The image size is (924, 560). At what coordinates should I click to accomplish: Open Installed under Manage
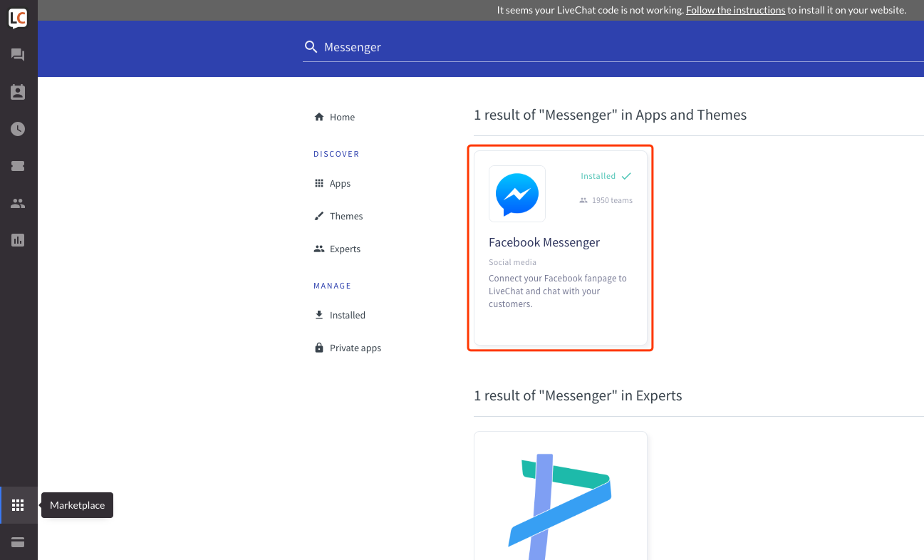348,315
